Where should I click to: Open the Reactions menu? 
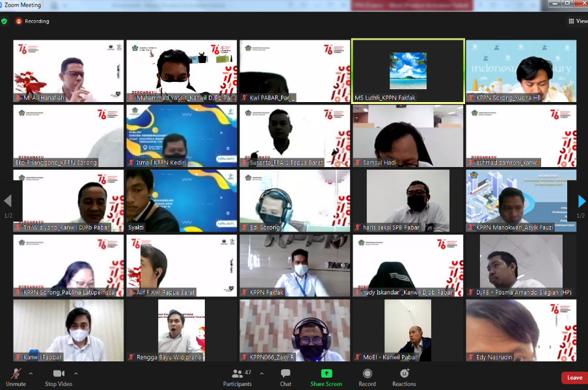[404, 374]
